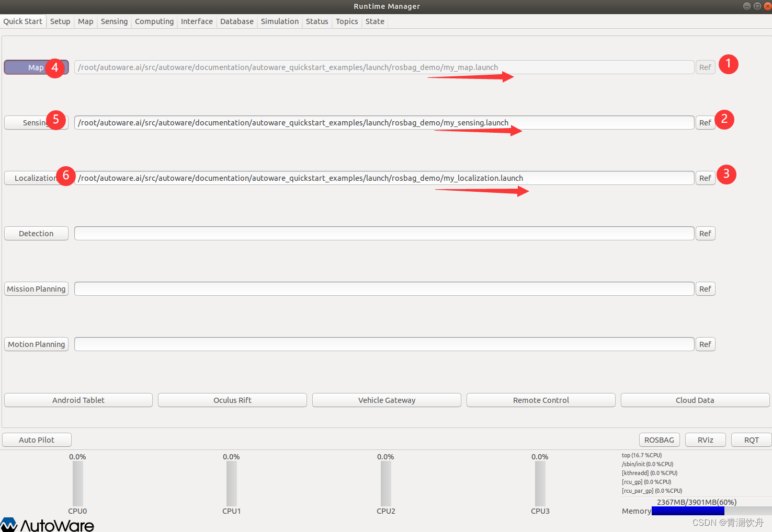Viewport: 772px width, 532px height.
Task: Click Ref button for Detection row
Action: click(705, 234)
